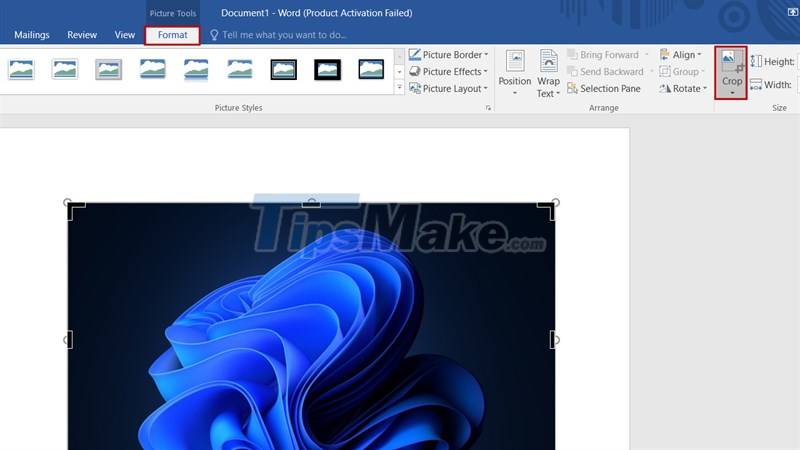The height and width of the screenshot is (450, 800).
Task: Click the right middle crop handle
Action: (553, 340)
